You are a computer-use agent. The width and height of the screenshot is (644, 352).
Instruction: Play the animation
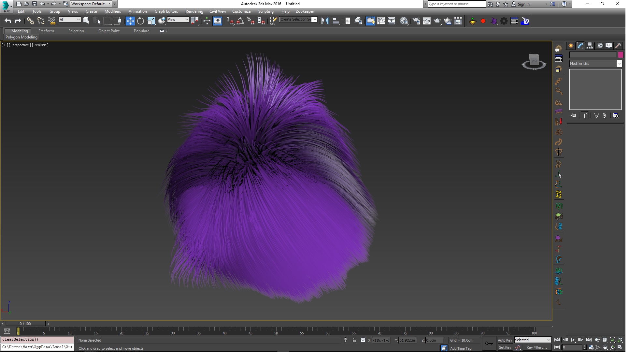point(573,340)
